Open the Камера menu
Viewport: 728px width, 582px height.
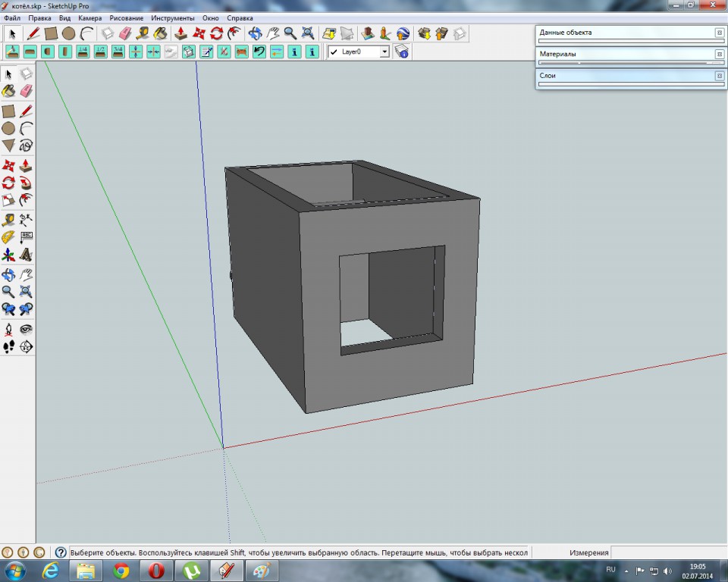(x=89, y=17)
